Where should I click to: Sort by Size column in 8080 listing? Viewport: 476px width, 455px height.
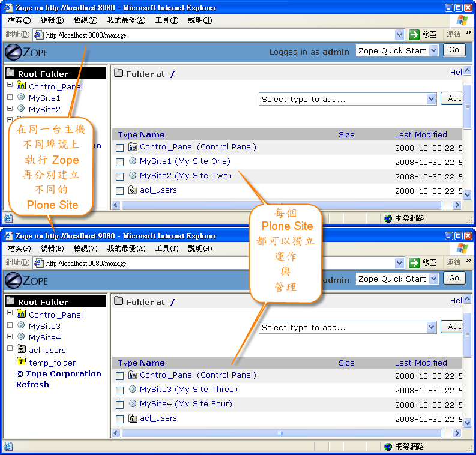coord(346,134)
